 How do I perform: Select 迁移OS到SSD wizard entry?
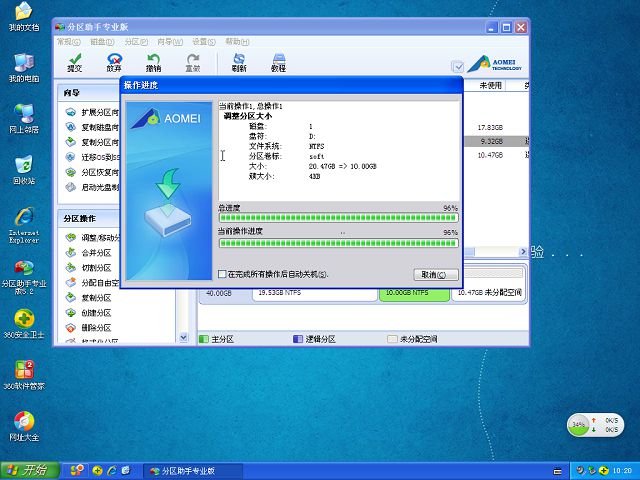(92, 157)
